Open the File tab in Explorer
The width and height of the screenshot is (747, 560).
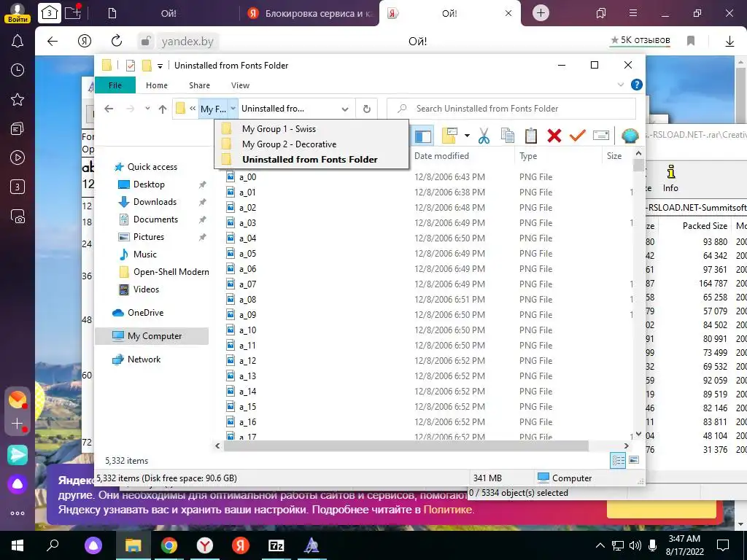pos(115,85)
